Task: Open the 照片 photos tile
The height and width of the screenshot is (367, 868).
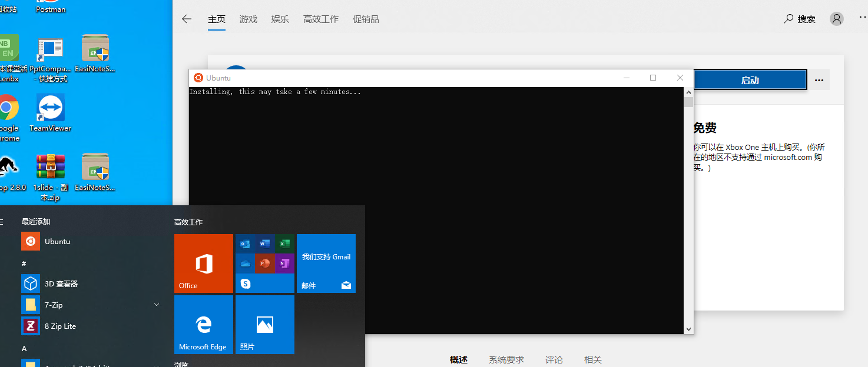Action: point(265,325)
